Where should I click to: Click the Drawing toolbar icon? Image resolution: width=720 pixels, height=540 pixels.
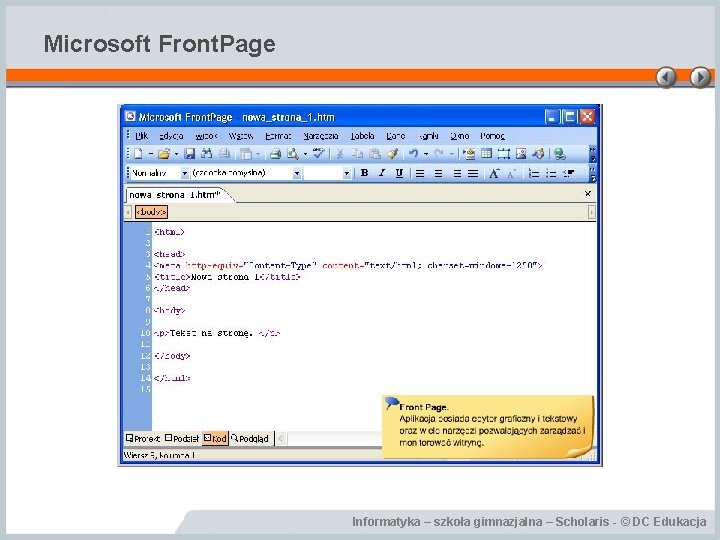tap(539, 154)
